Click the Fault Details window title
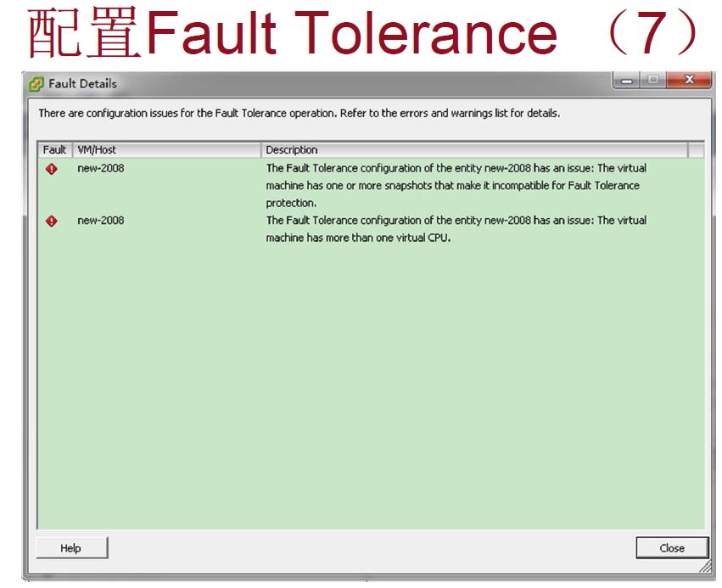Viewport: 722px width, 588px height. click(x=82, y=84)
